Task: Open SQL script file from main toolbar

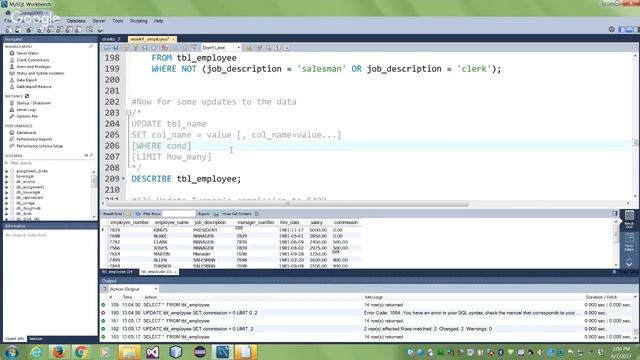Action: (x=18, y=30)
